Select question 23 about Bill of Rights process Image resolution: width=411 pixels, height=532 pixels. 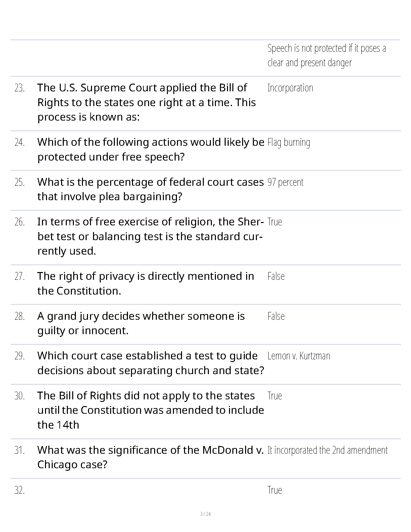coord(147,102)
